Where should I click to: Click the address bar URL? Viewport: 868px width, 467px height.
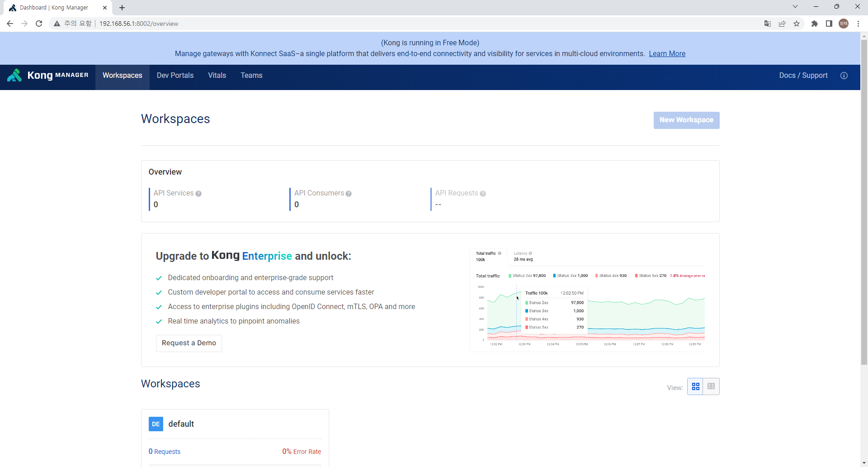coord(139,24)
